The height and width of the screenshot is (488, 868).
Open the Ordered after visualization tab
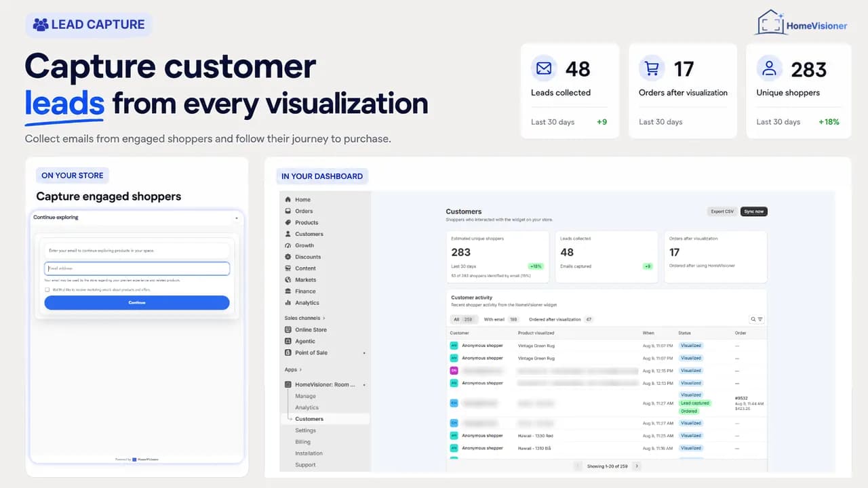coord(561,319)
